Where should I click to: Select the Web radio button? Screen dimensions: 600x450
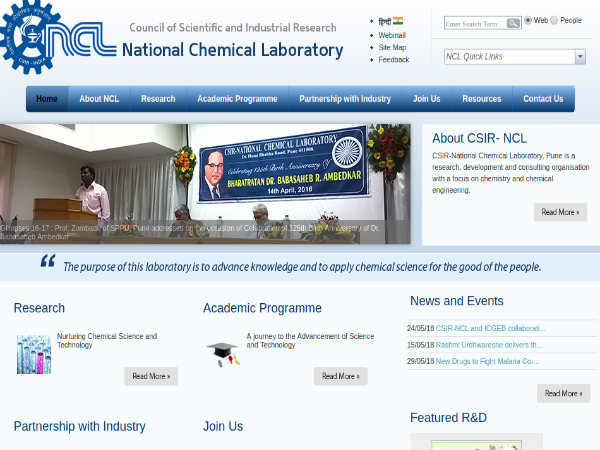tap(528, 21)
